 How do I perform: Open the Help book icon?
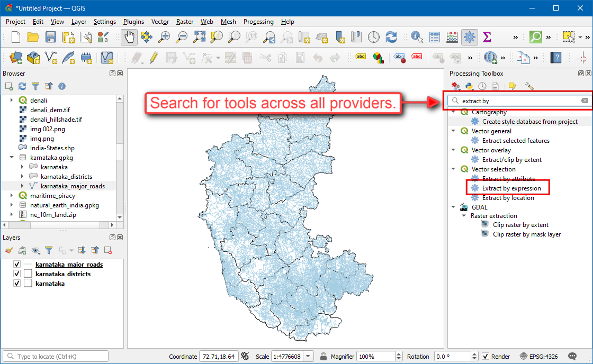click(x=555, y=58)
